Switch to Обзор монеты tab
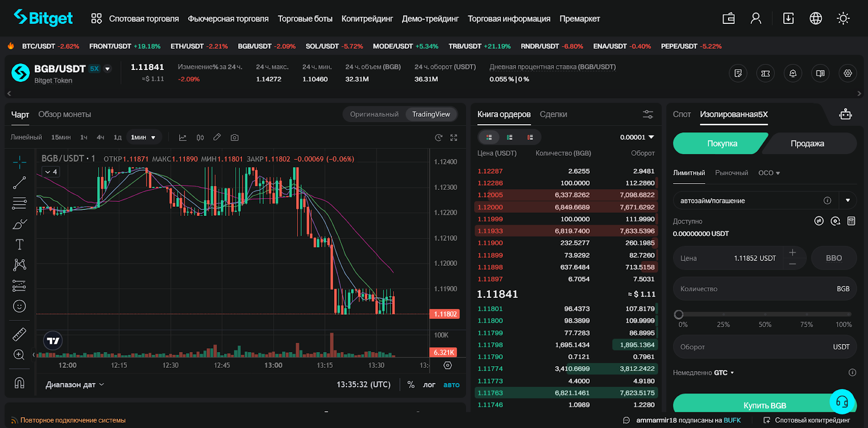 coord(65,114)
